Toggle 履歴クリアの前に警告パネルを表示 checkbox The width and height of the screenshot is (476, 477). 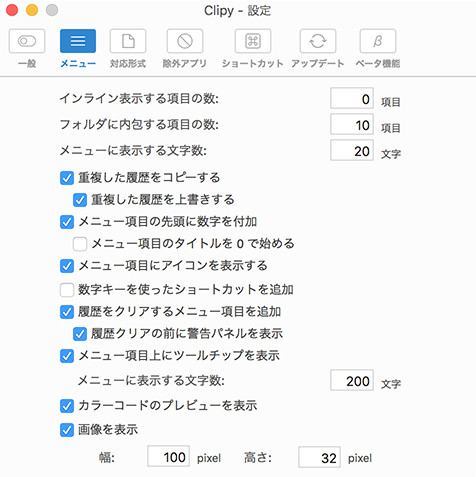point(80,334)
